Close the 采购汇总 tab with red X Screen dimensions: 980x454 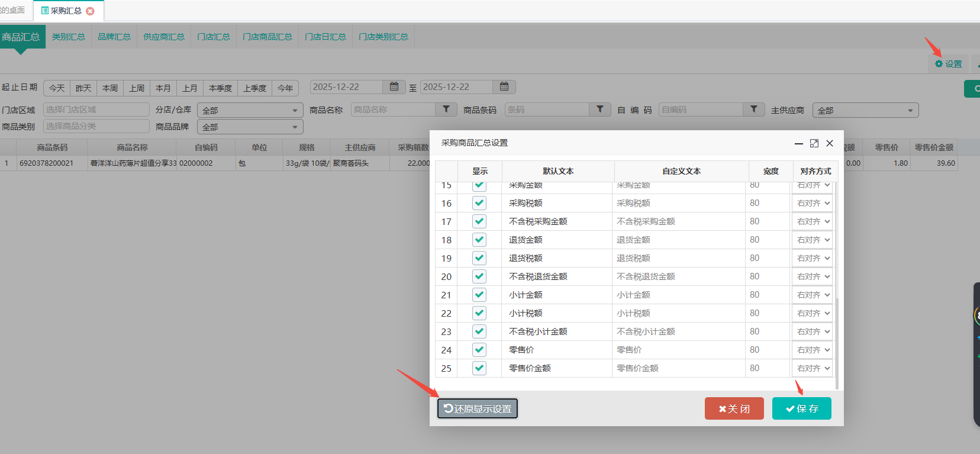tap(90, 11)
